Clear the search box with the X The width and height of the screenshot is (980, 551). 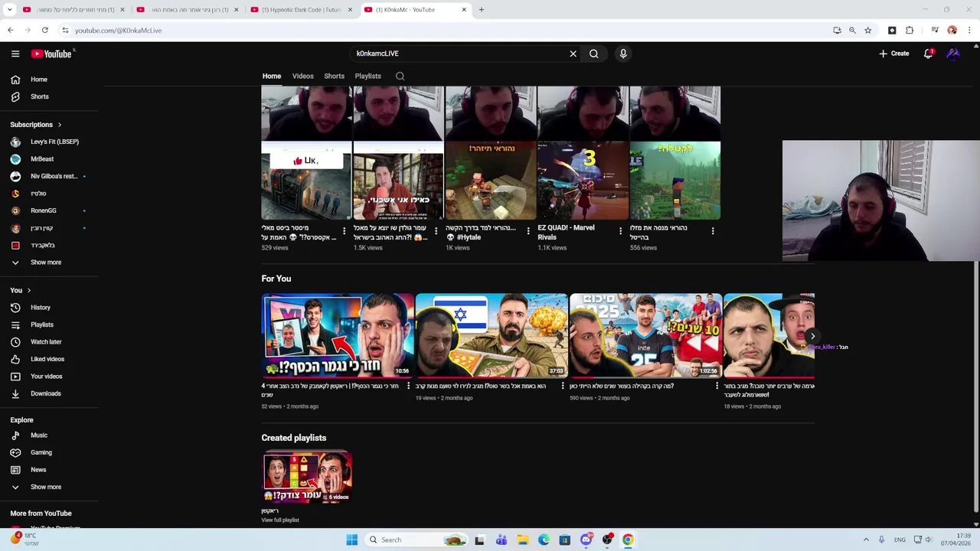pyautogui.click(x=573, y=54)
